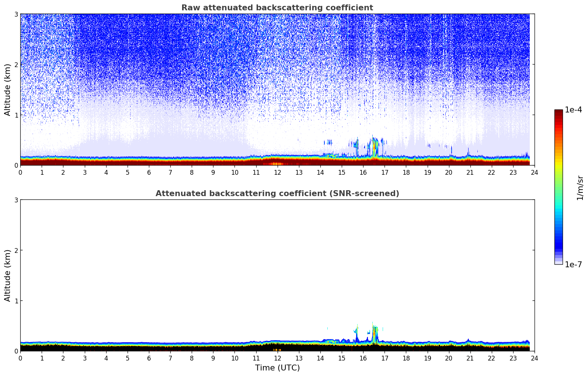The height and width of the screenshot is (376, 588).
Task: Click time tick '12' under raw plot
Action: [x=277, y=172]
